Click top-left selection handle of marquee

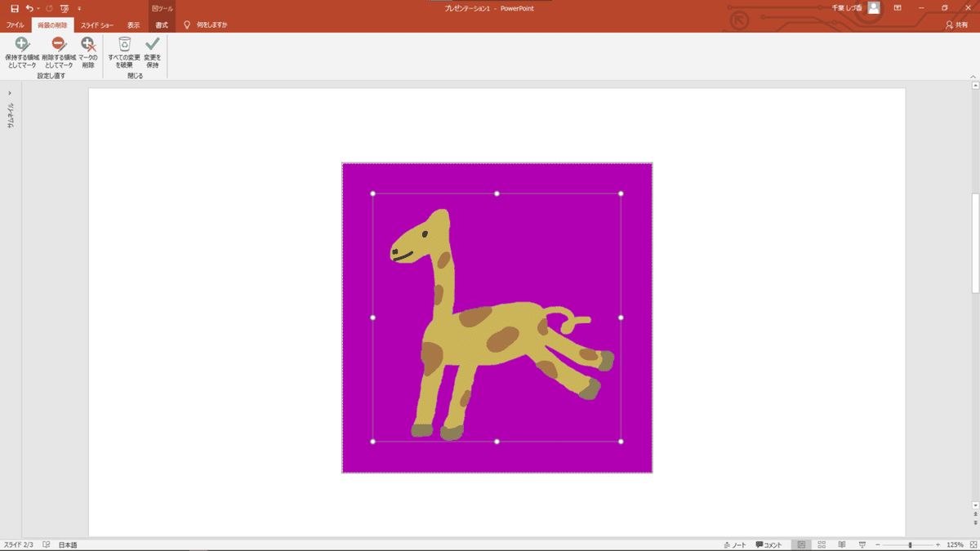tap(373, 193)
